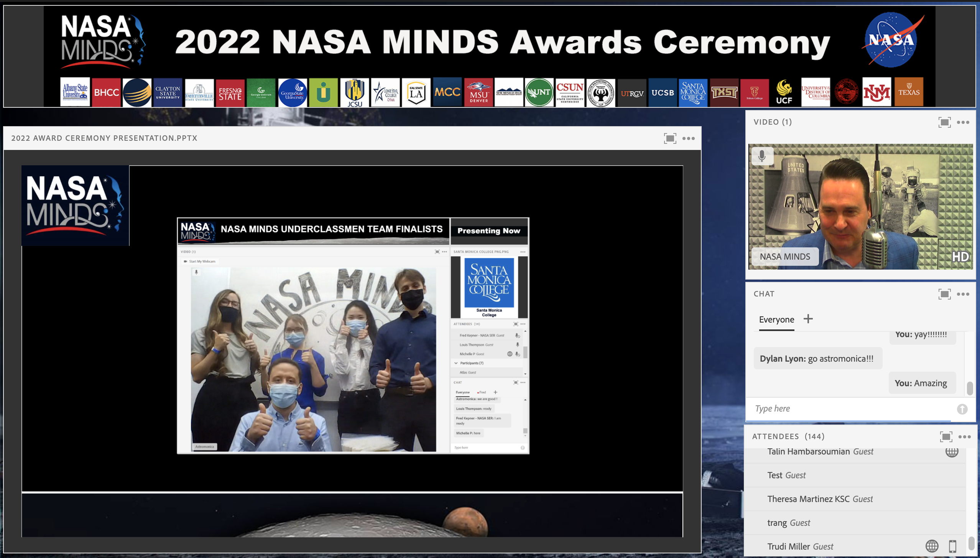The height and width of the screenshot is (558, 980).
Task: Open Attendees pod options ellipsis
Action: (965, 437)
